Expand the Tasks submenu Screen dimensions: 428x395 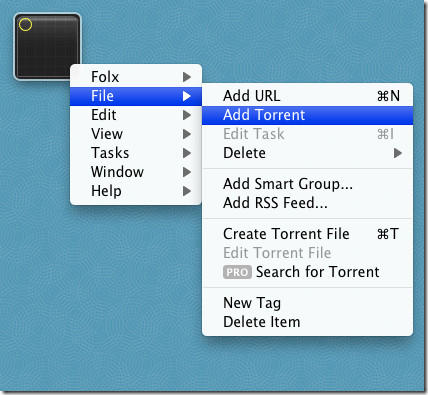[136, 153]
